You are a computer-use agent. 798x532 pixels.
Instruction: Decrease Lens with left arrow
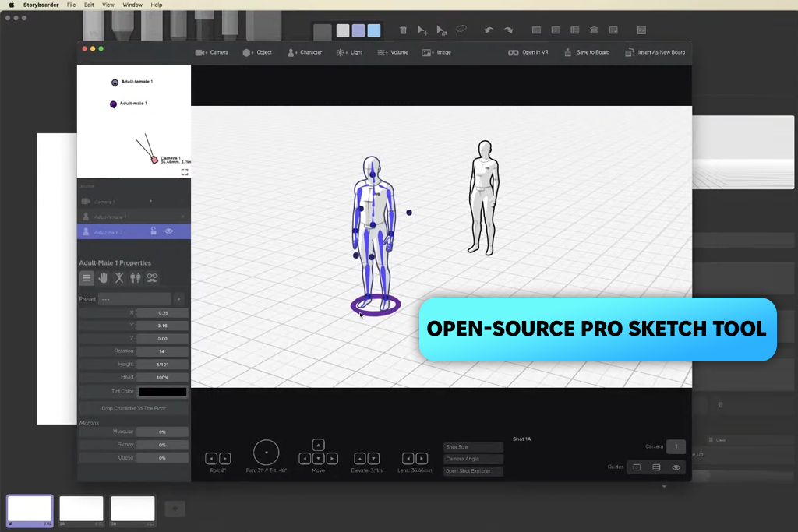pos(408,458)
